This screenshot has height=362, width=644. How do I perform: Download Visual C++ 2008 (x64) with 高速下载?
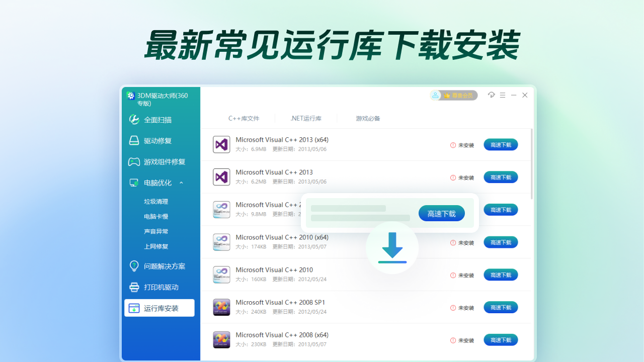point(501,340)
